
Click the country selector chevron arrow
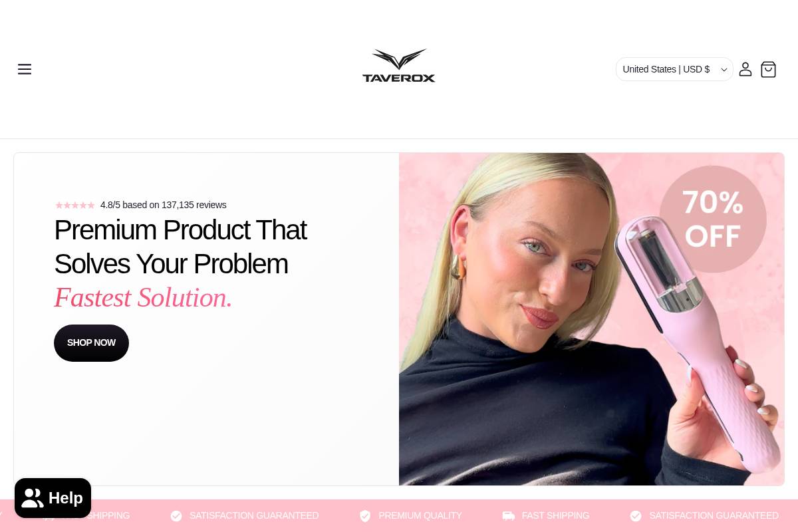coord(724,70)
